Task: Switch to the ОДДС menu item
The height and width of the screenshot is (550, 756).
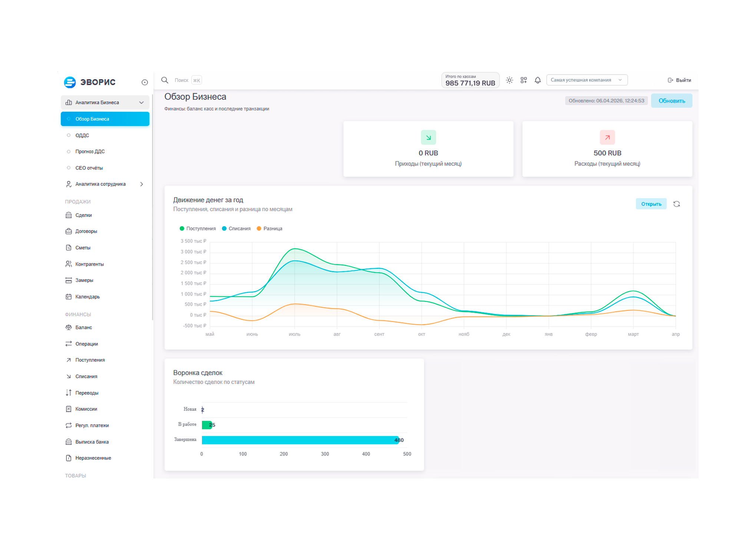Action: click(x=82, y=135)
